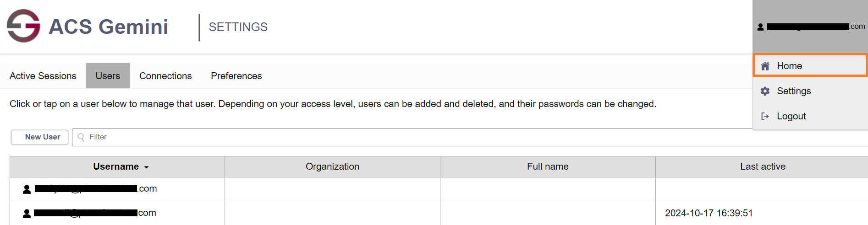Click the Logout arrow icon

(765, 116)
